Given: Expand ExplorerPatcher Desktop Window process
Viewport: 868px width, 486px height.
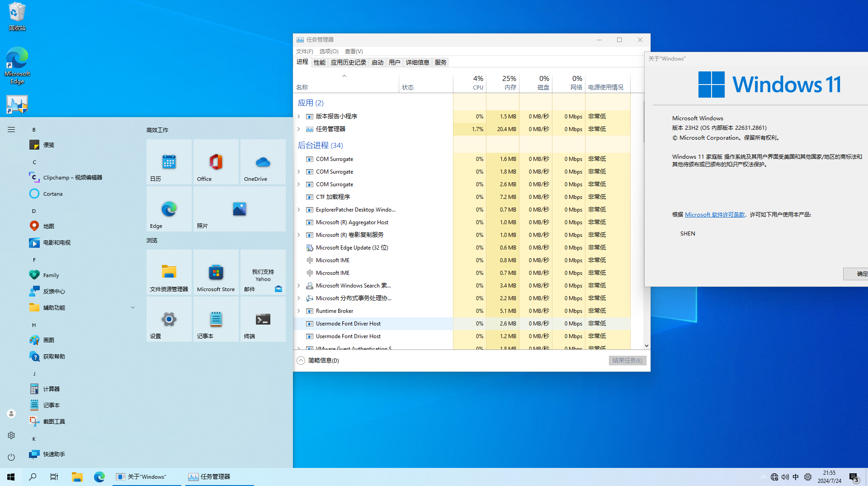Looking at the screenshot, I should tap(299, 210).
